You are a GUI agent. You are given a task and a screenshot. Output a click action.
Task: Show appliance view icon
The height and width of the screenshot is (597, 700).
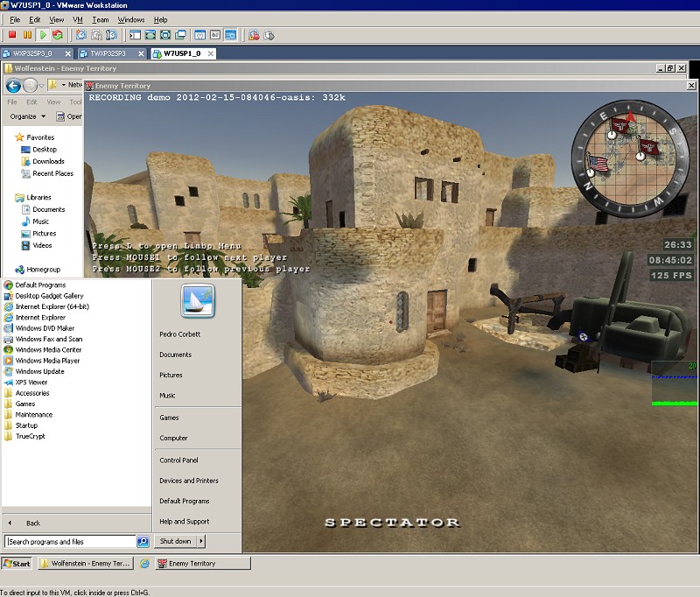(x=215, y=35)
